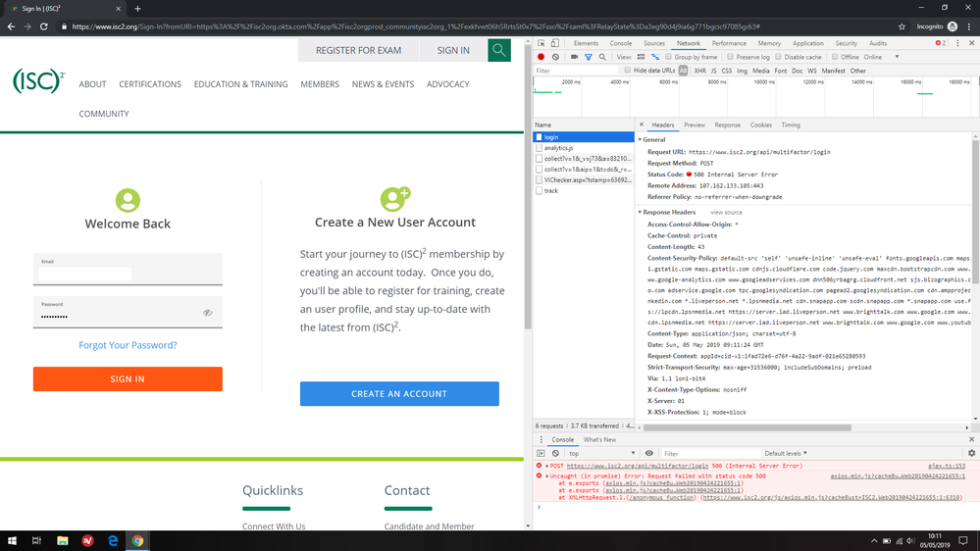Toggle the network filter funnel icon

[x=589, y=57]
